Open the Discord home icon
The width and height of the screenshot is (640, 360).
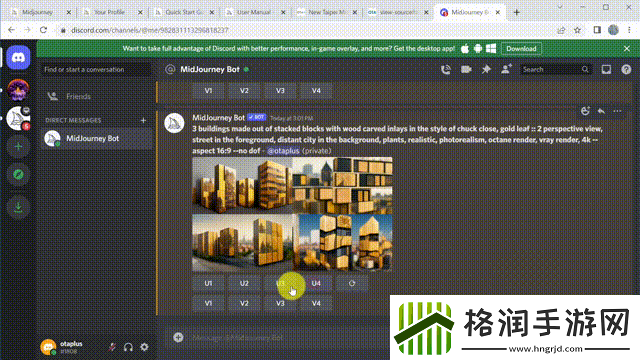[18, 58]
